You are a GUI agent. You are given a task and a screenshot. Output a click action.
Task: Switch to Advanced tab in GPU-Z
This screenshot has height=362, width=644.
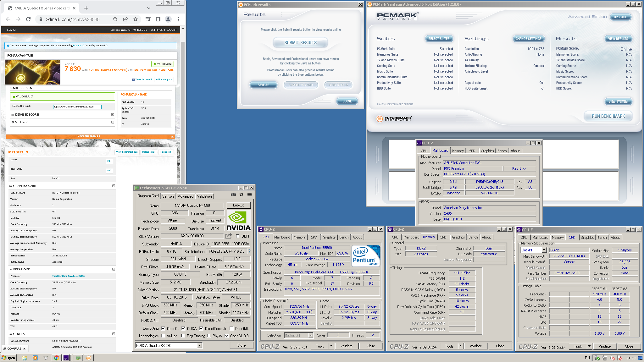186,196
